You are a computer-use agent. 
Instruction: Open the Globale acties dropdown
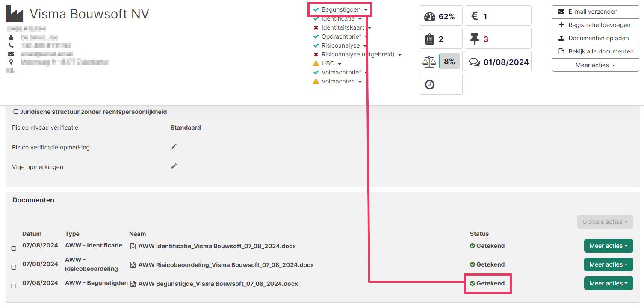click(x=605, y=222)
